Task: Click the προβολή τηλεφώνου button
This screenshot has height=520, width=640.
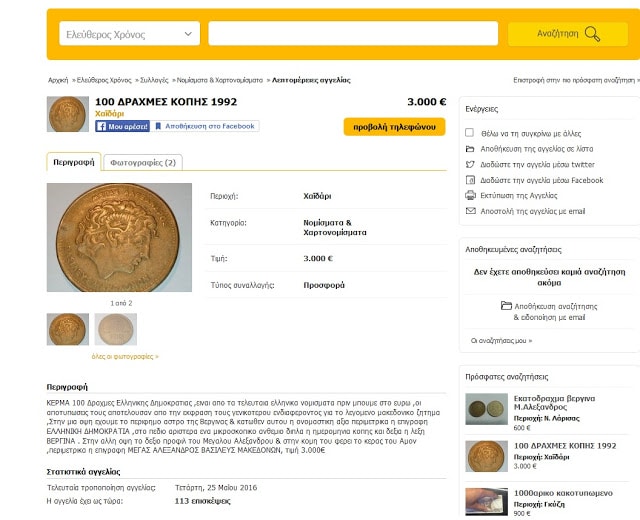Action: (394, 127)
